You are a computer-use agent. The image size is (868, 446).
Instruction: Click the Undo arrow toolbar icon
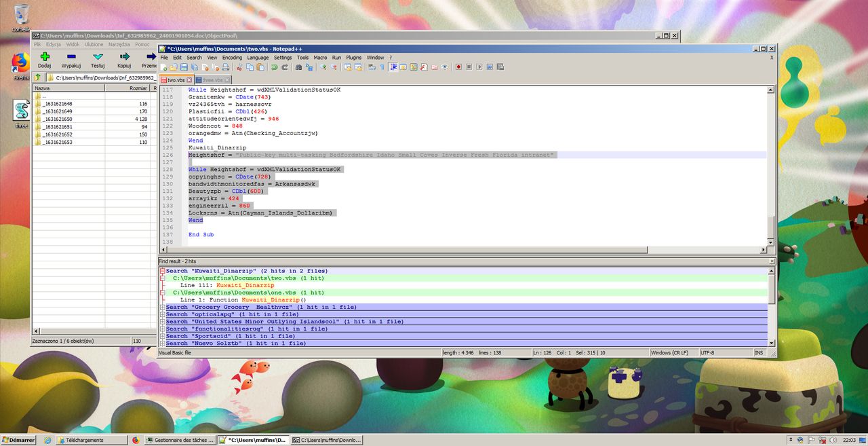pos(274,67)
